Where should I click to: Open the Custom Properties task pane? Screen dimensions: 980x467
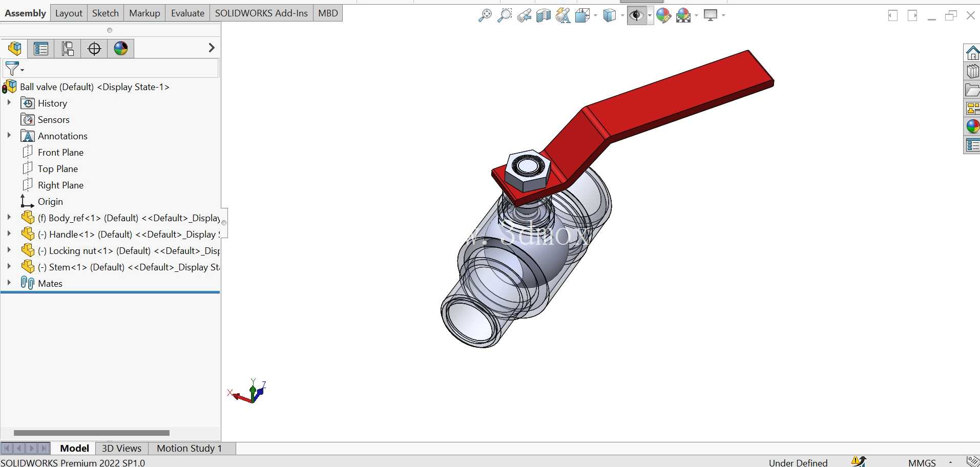tap(972, 145)
